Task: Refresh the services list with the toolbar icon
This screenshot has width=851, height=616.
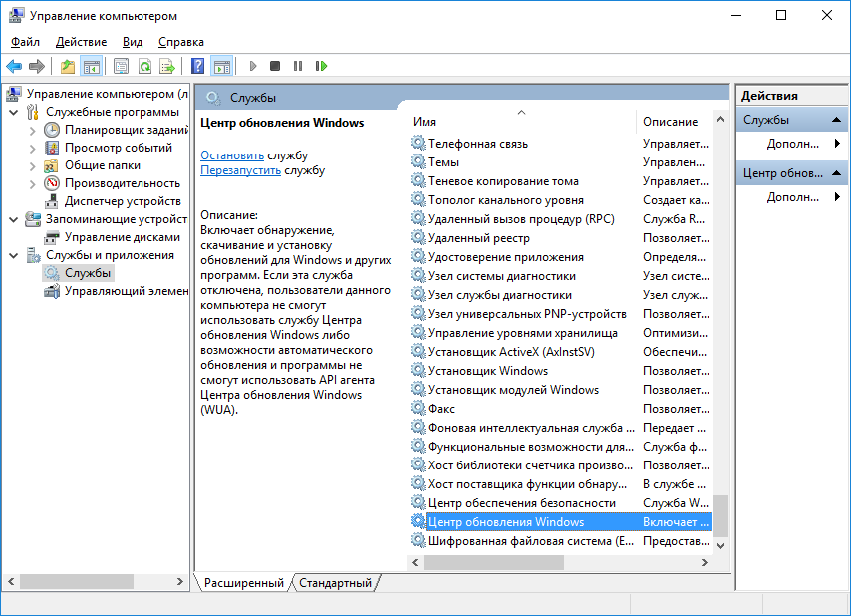Action: point(144,66)
